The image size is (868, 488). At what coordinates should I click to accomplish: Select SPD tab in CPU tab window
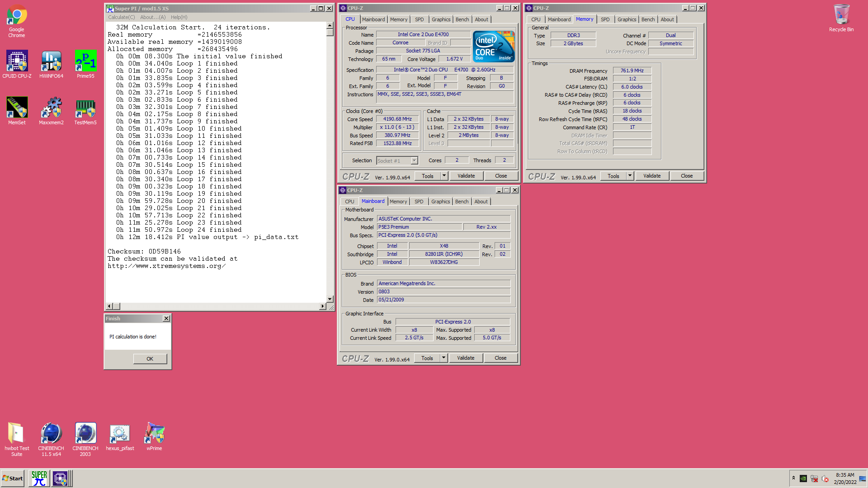tap(420, 19)
